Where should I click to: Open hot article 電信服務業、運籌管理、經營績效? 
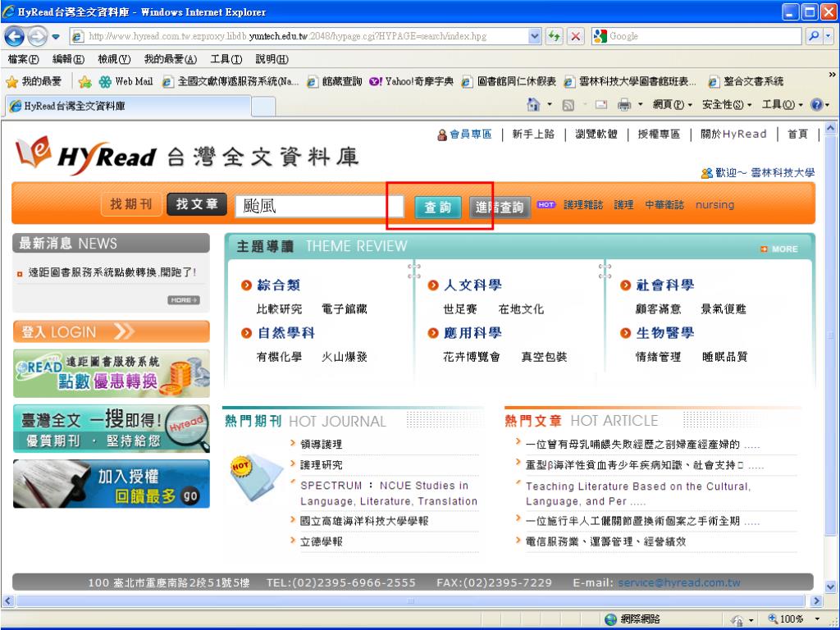pyautogui.click(x=605, y=541)
